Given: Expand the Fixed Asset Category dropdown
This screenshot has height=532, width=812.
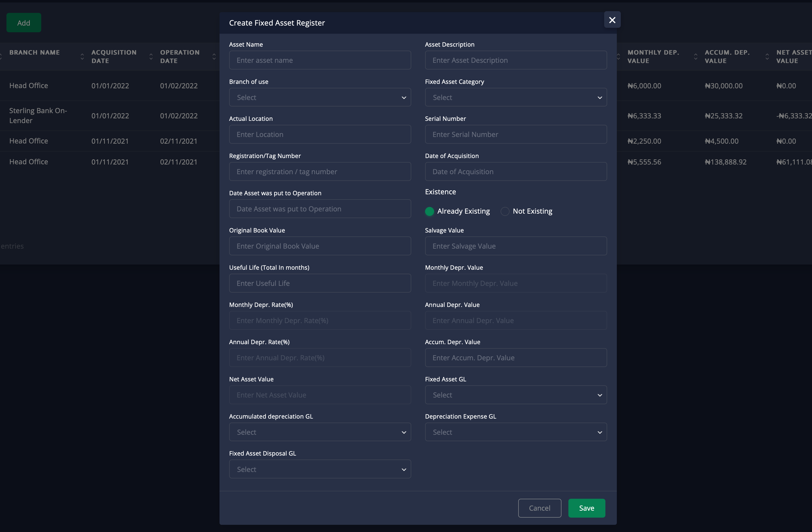Looking at the screenshot, I should pos(516,98).
